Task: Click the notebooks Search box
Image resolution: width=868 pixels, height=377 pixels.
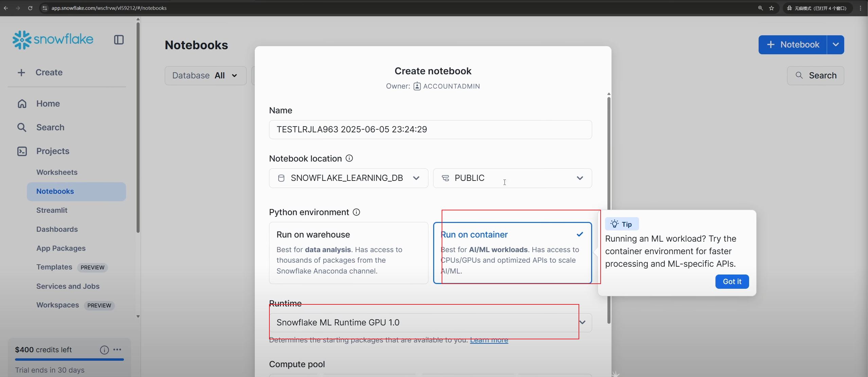Action: [816, 75]
